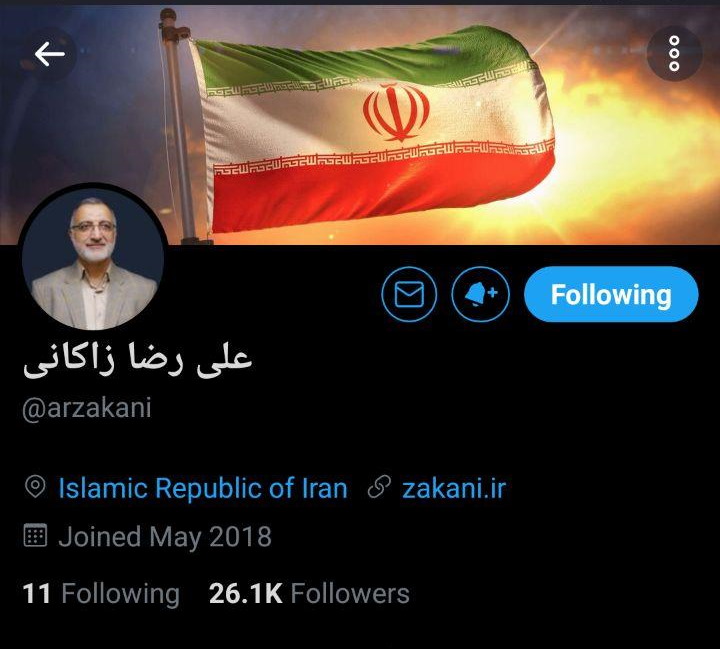Open the round profile photo
720x649 pixels.
pyautogui.click(x=93, y=258)
